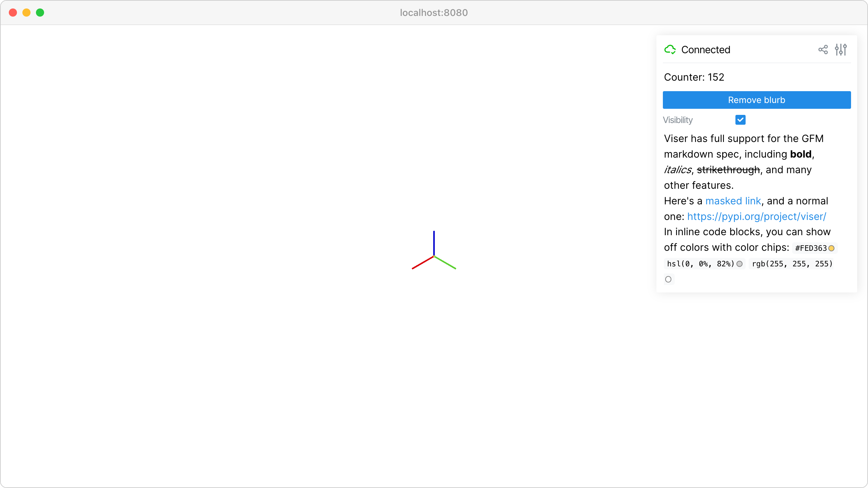The height and width of the screenshot is (488, 868).
Task: Minimize the window with the yellow button
Action: [x=26, y=13]
